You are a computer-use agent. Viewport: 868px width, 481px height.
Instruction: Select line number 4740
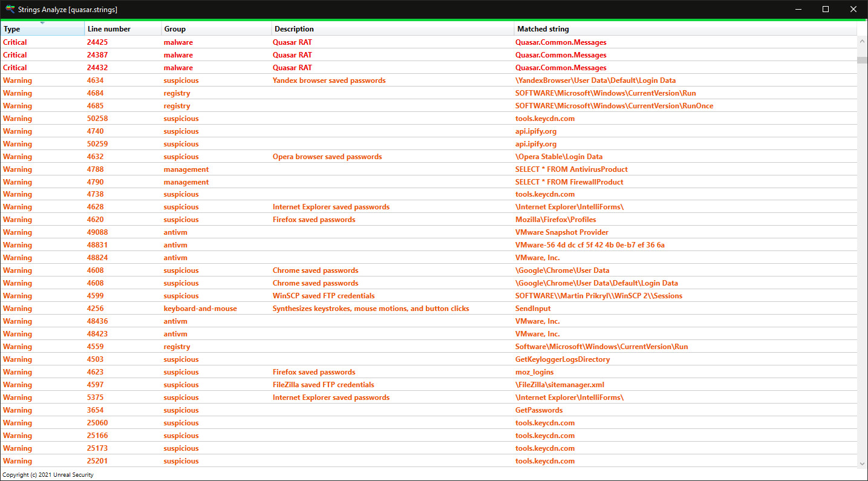click(95, 131)
